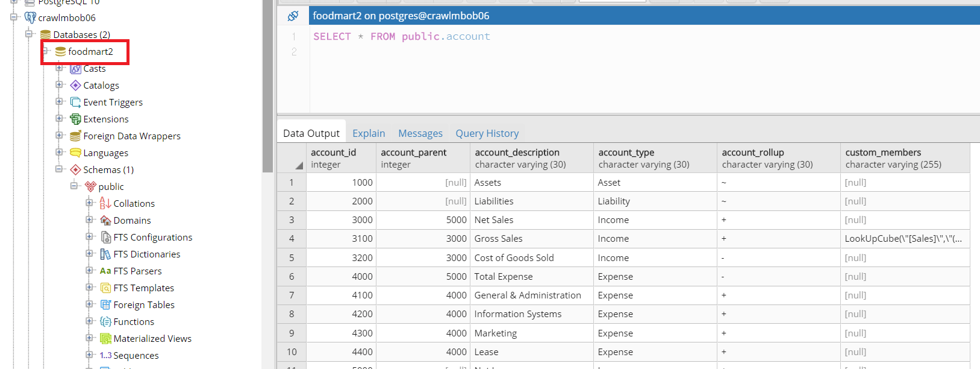Image resolution: width=980 pixels, height=369 pixels.
Task: Click the 'General & Administration' cell
Action: (x=532, y=295)
